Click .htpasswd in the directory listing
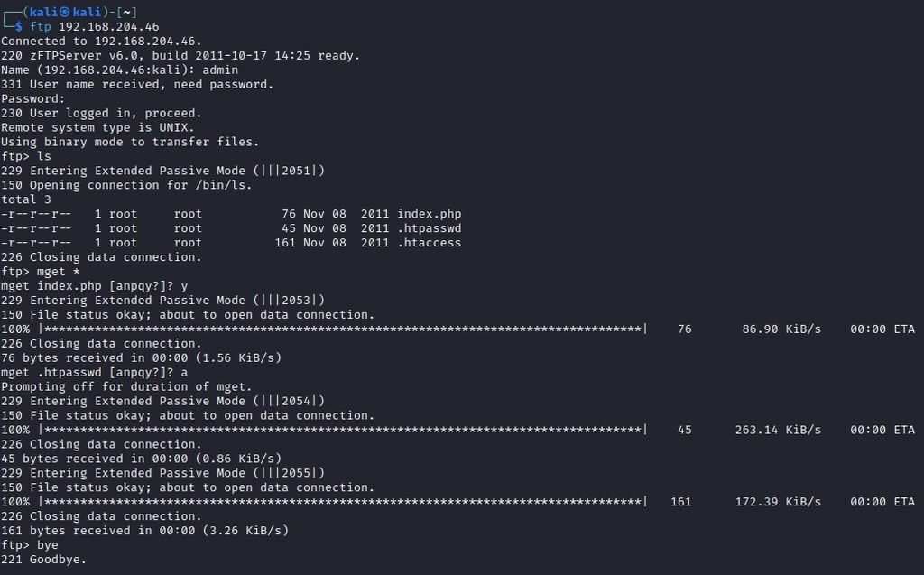This screenshot has height=575, width=924. point(429,228)
